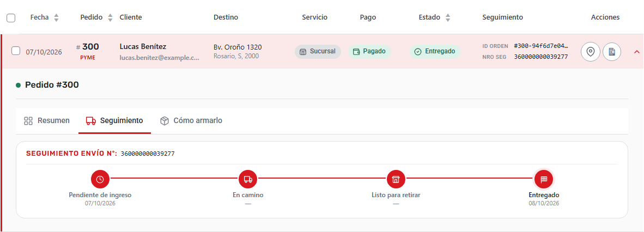The height and width of the screenshot is (232, 644).
Task: Click the Seguimiento column header
Action: [x=503, y=17]
